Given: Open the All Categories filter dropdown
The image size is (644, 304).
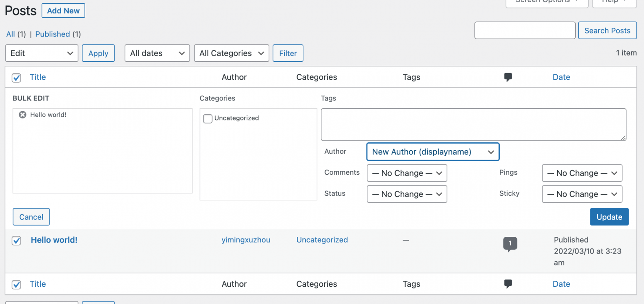Looking at the screenshot, I should 231,53.
